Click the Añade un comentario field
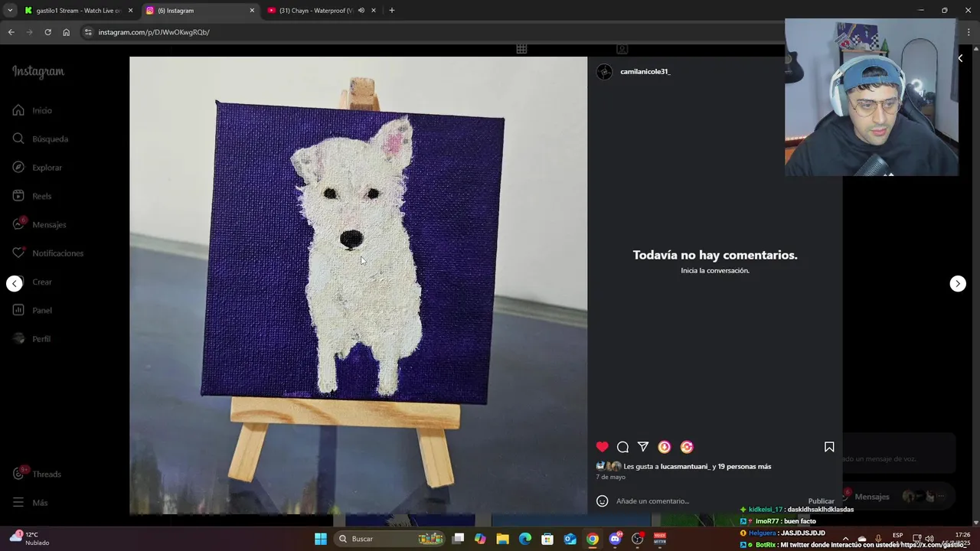This screenshot has height=551, width=980. (x=708, y=501)
